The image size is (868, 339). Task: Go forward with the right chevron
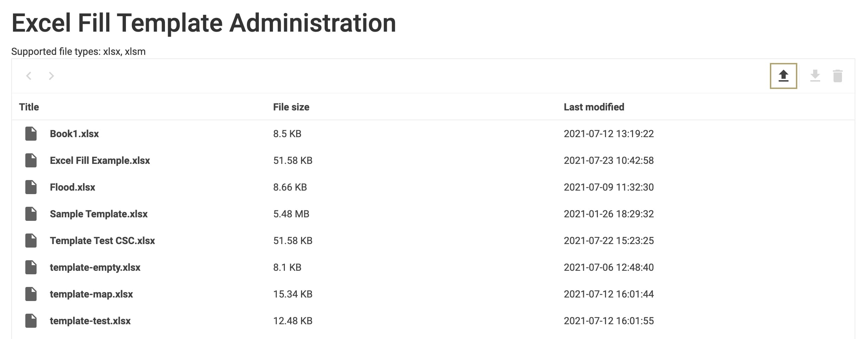51,76
